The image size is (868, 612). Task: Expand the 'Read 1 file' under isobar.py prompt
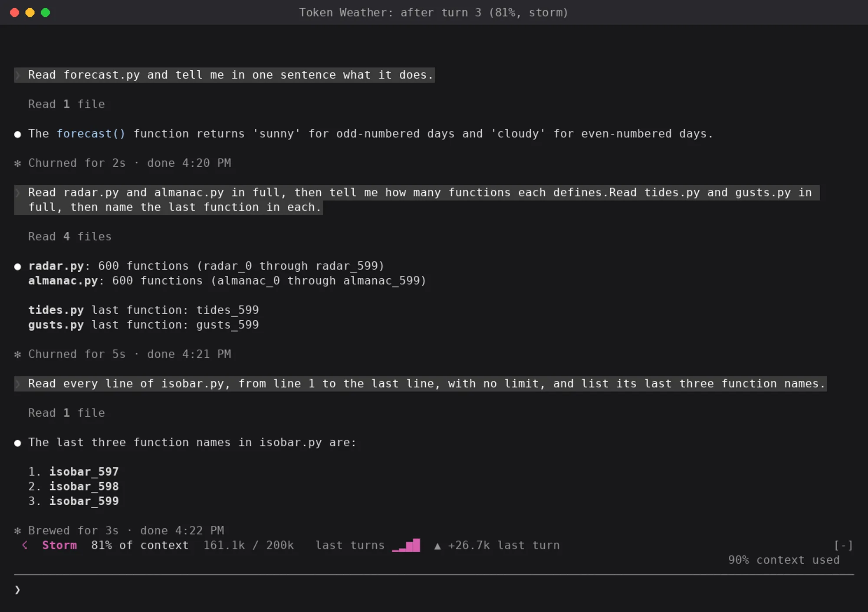(x=66, y=413)
